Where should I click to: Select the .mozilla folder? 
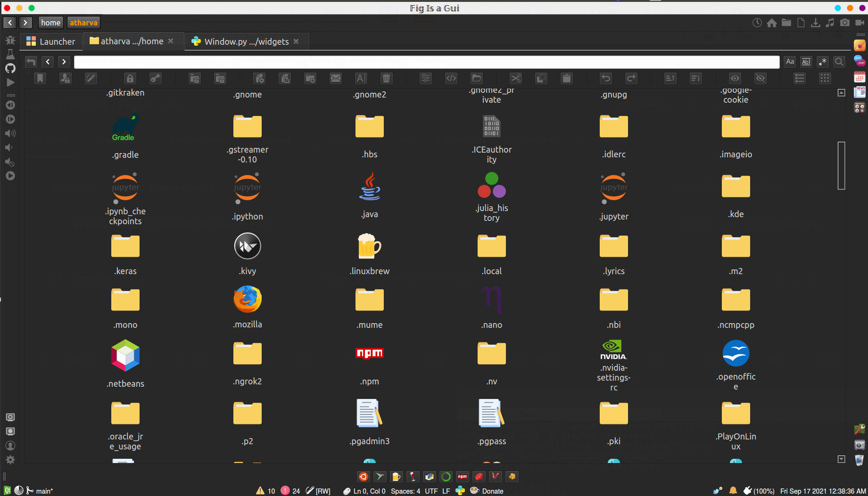248,306
